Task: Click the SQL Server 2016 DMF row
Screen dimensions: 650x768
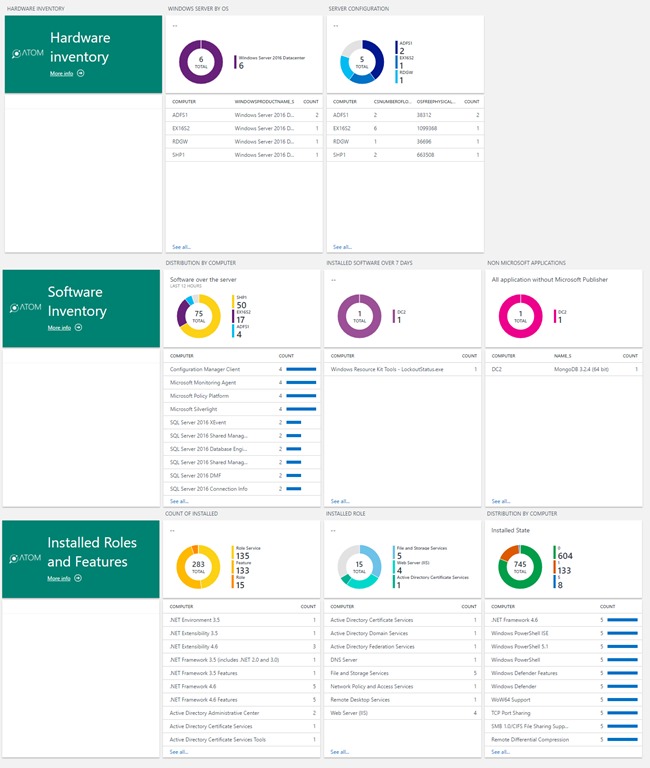Action: (242, 475)
